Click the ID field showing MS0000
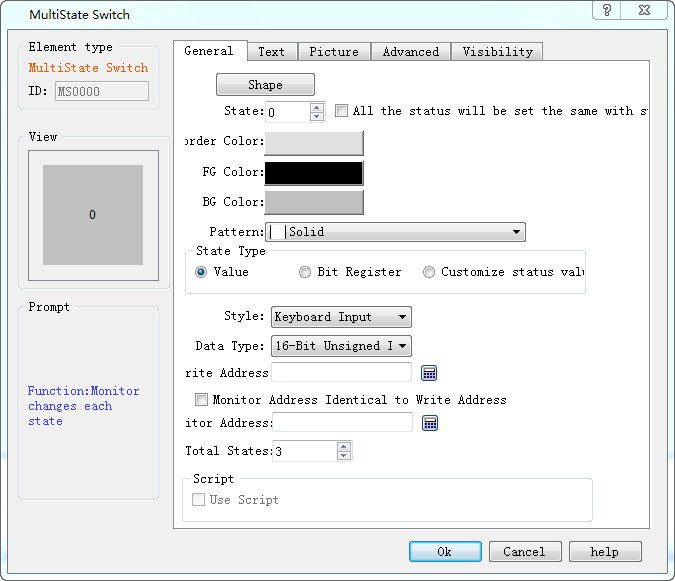The height and width of the screenshot is (581, 675). 102,91
